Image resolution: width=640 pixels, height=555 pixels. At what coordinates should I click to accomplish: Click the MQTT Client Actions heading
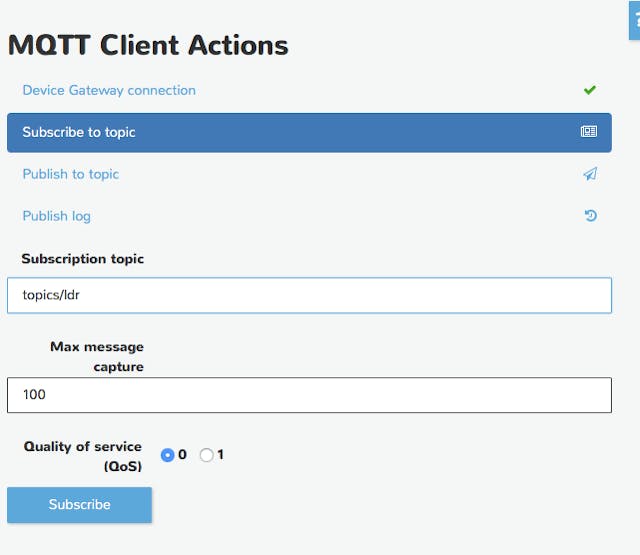(x=148, y=45)
